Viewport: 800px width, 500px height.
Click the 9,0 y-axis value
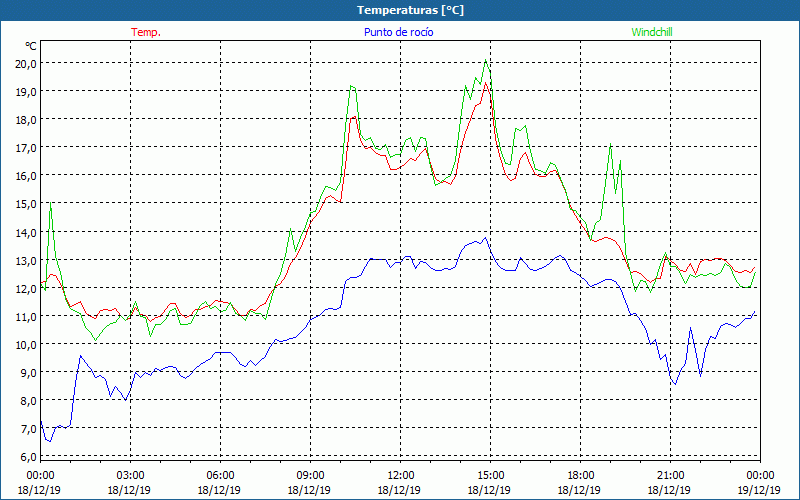click(29, 372)
